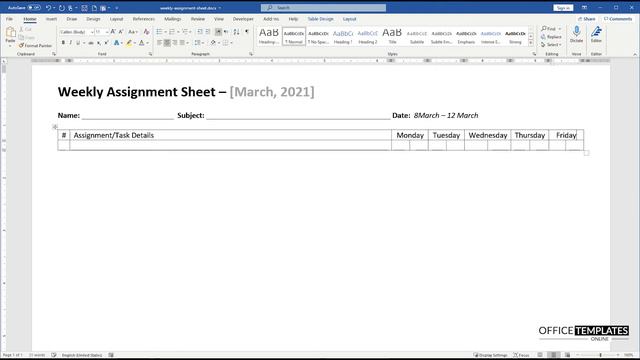
Task: Switch to the Draw tab
Action: 72,19
